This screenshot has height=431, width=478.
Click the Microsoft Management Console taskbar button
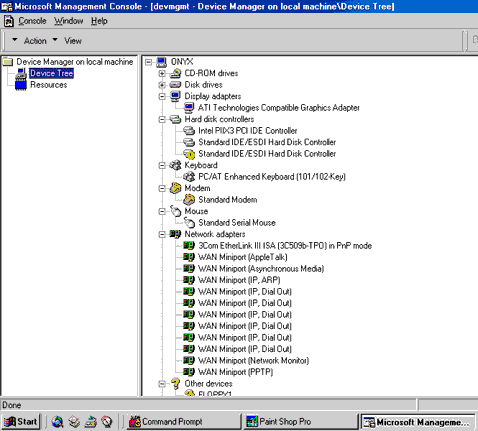418,422
